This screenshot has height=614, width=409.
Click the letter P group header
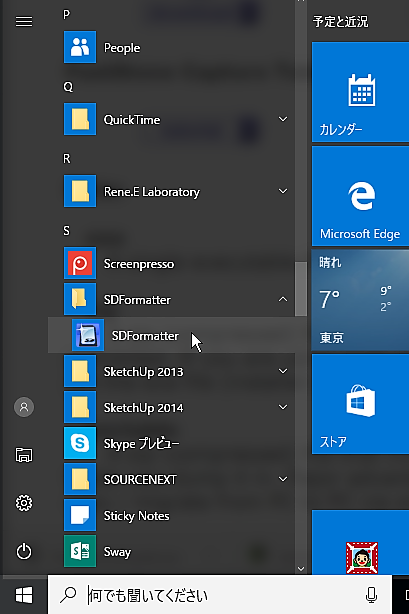[x=67, y=14]
